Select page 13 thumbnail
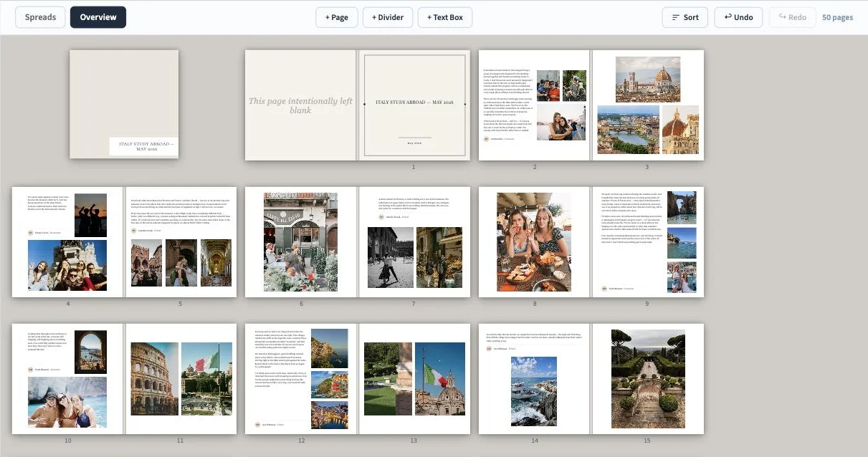The image size is (868, 457). [414, 378]
